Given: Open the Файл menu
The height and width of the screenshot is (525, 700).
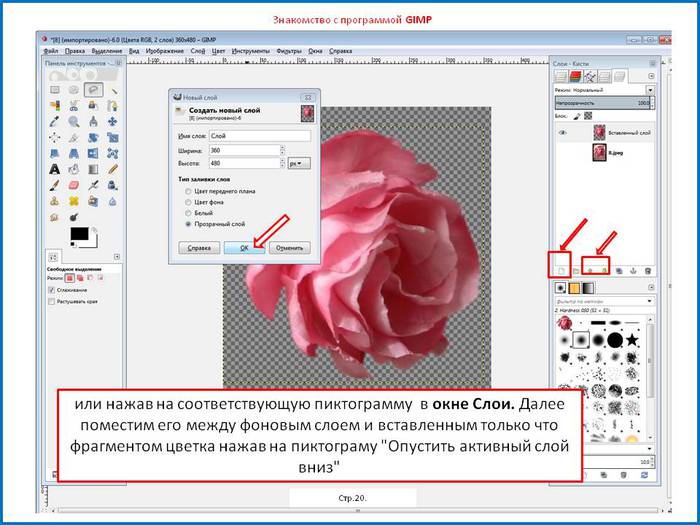Looking at the screenshot, I should [x=51, y=51].
